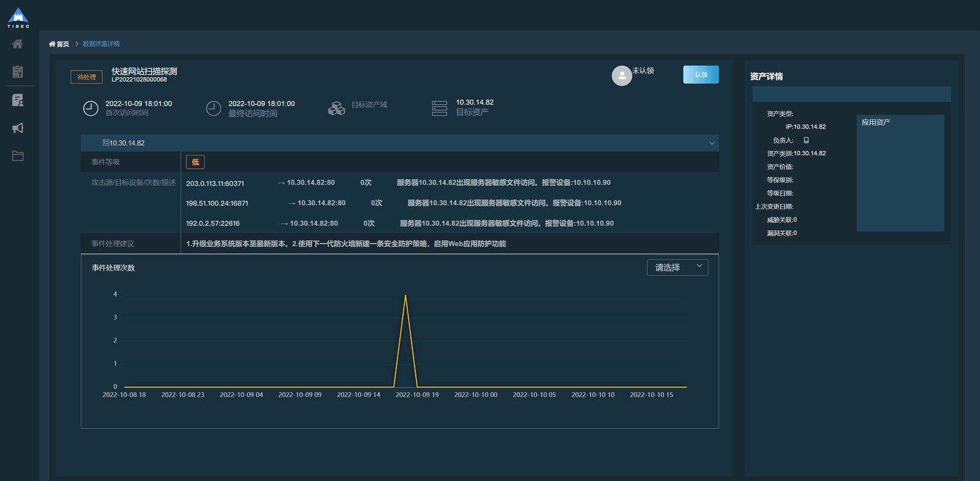The height and width of the screenshot is (481, 980).
Task: Click the 待处理 status tag
Action: click(86, 77)
